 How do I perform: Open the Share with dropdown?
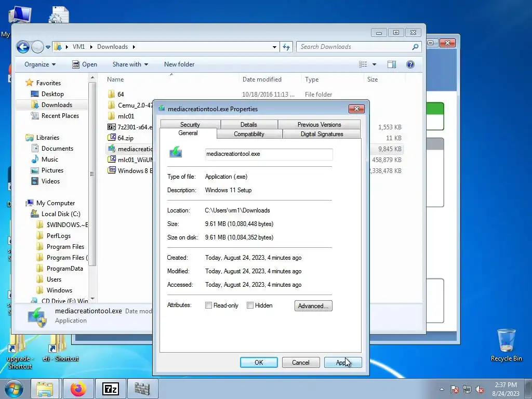130,64
